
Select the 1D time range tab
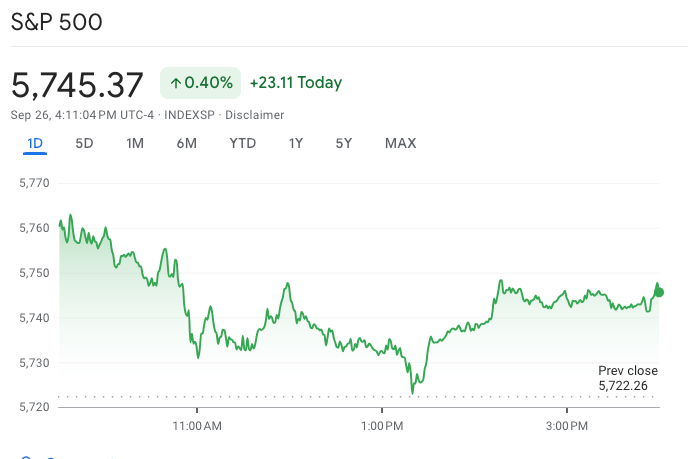(35, 143)
